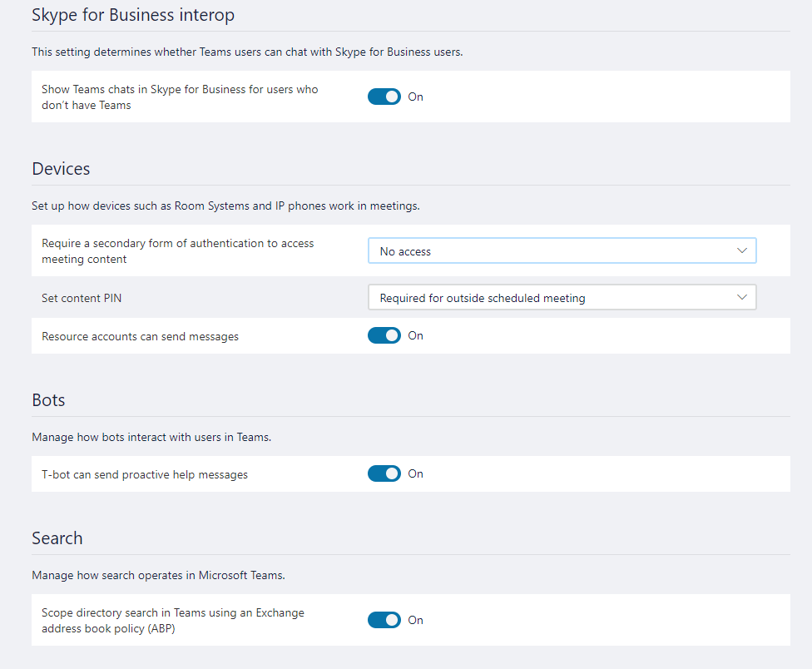Click 'Manage how search operates in Microsoft Teams' text
The width and height of the screenshot is (812, 669).
pos(158,576)
